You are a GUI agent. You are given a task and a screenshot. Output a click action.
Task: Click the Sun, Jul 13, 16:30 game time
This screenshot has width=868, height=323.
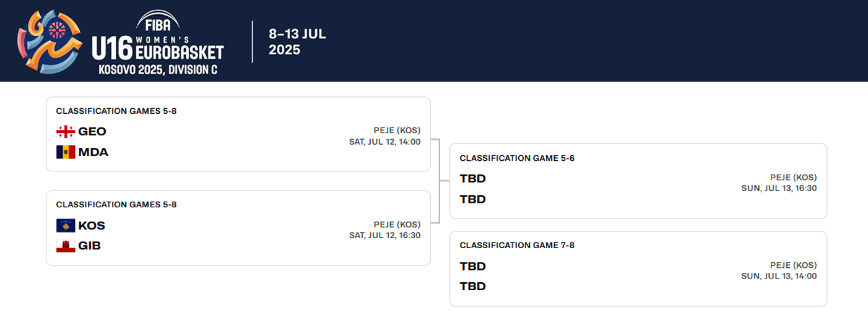[x=779, y=188]
